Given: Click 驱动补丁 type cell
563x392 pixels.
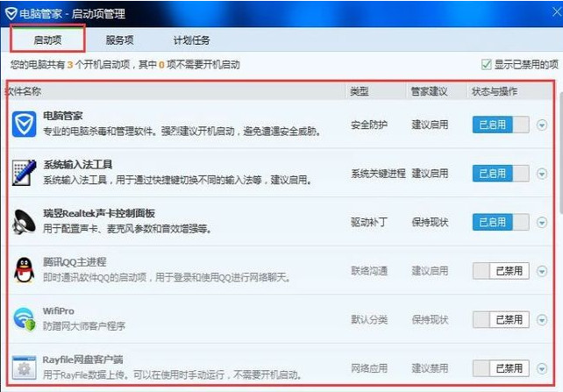Looking at the screenshot, I should coord(369,222).
